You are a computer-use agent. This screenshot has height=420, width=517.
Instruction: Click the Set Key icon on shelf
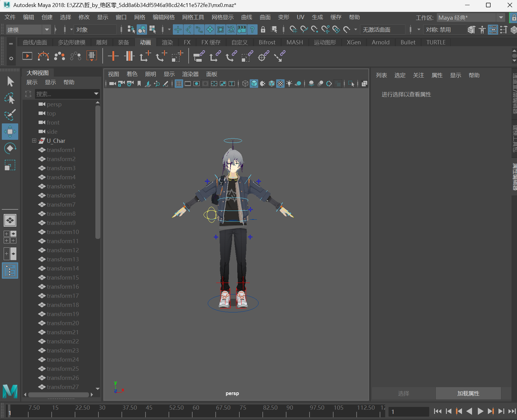(x=113, y=56)
